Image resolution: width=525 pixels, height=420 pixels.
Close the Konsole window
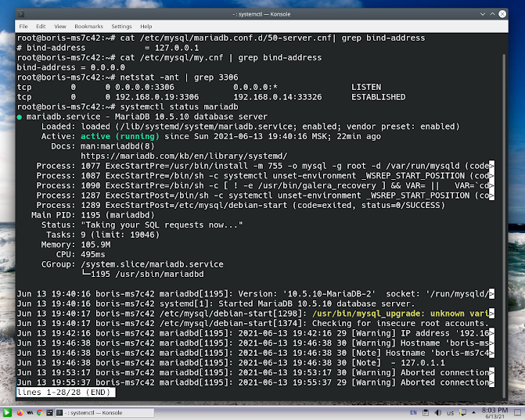click(502, 14)
